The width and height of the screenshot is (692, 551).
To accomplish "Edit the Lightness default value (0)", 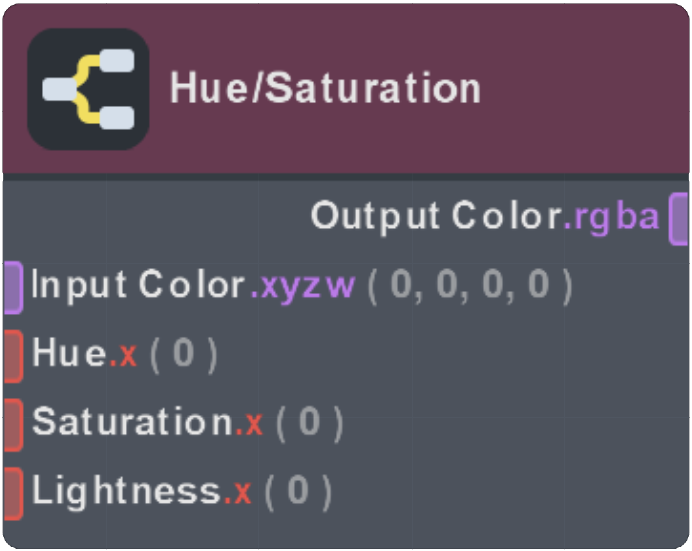I will [296, 491].
